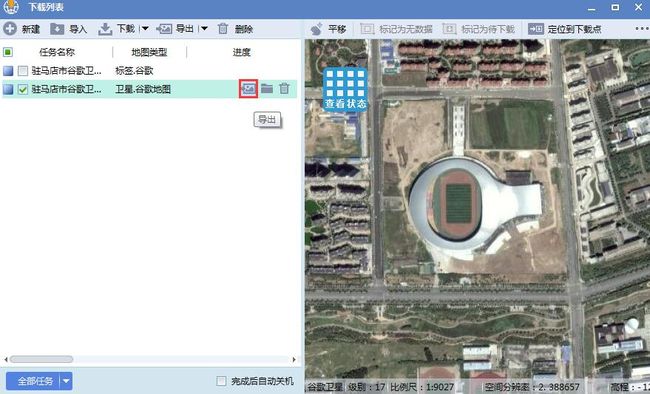Expand the 导出 toolbar dropdown arrow
The width and height of the screenshot is (650, 394).
click(204, 29)
